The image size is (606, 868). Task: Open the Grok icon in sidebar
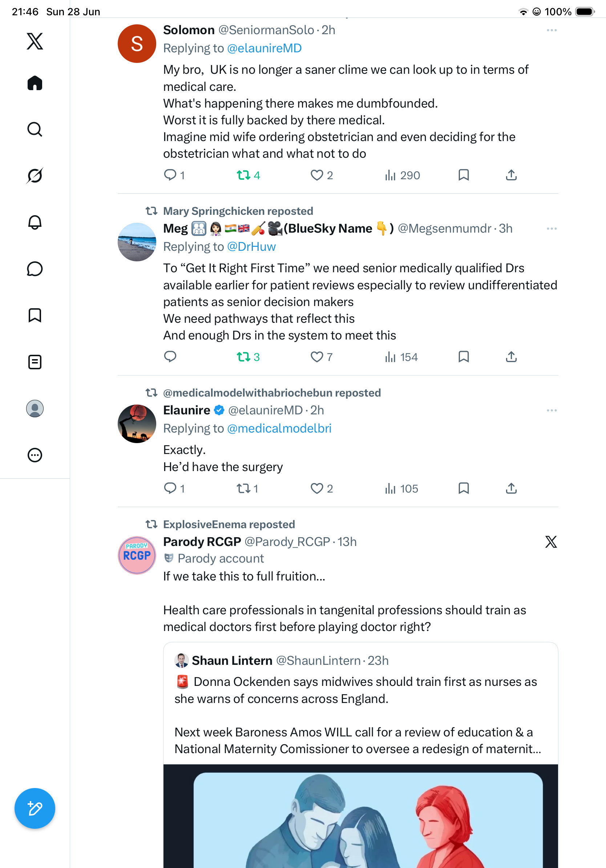(x=35, y=176)
